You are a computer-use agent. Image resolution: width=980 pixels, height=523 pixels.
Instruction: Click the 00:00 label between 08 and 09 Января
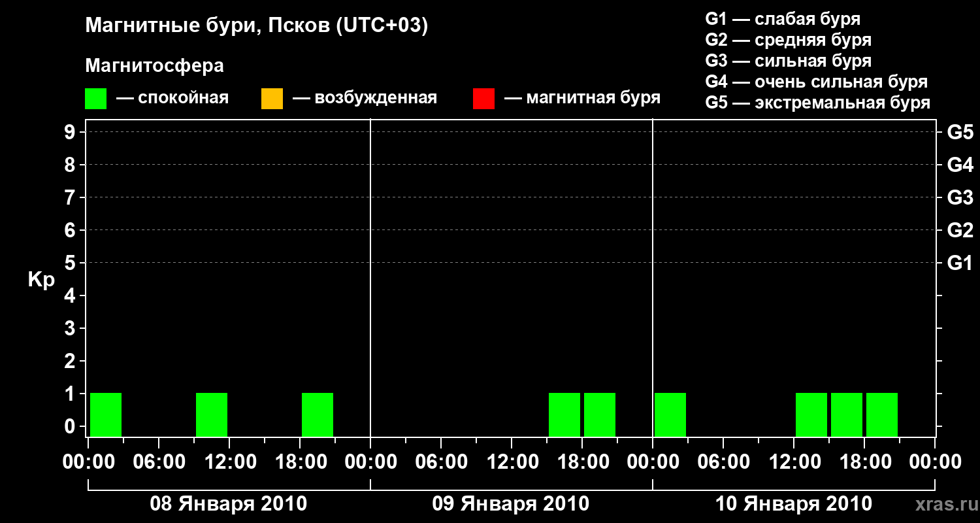[370, 462]
